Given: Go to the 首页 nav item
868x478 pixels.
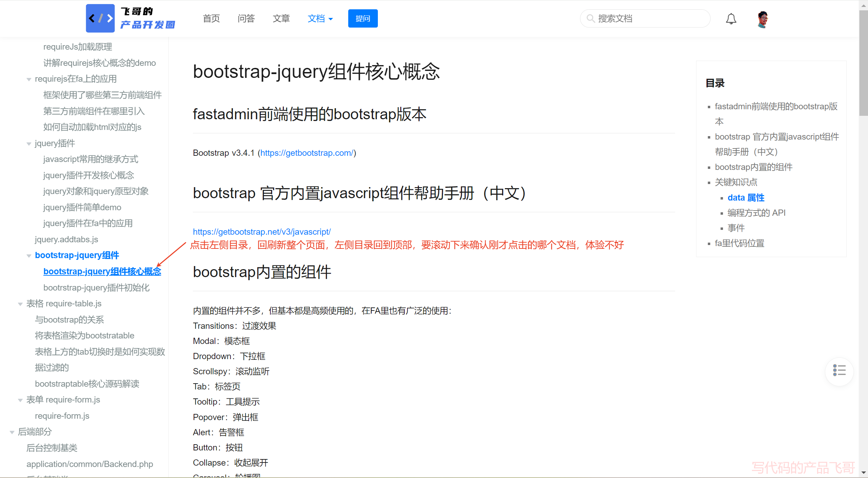Looking at the screenshot, I should point(211,19).
